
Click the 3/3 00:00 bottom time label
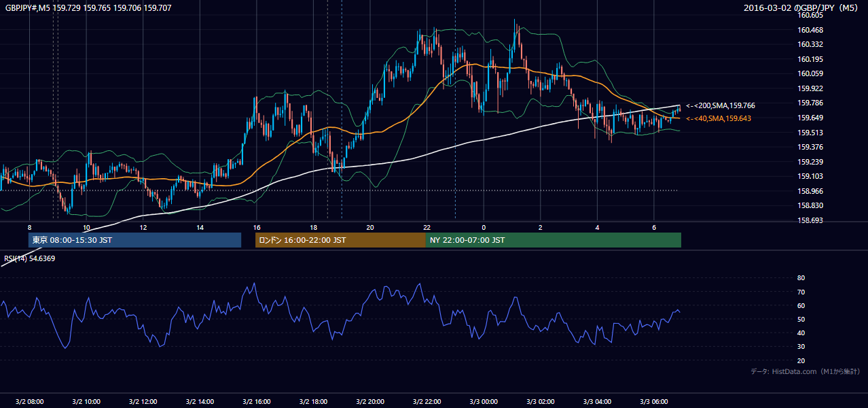[x=484, y=402]
